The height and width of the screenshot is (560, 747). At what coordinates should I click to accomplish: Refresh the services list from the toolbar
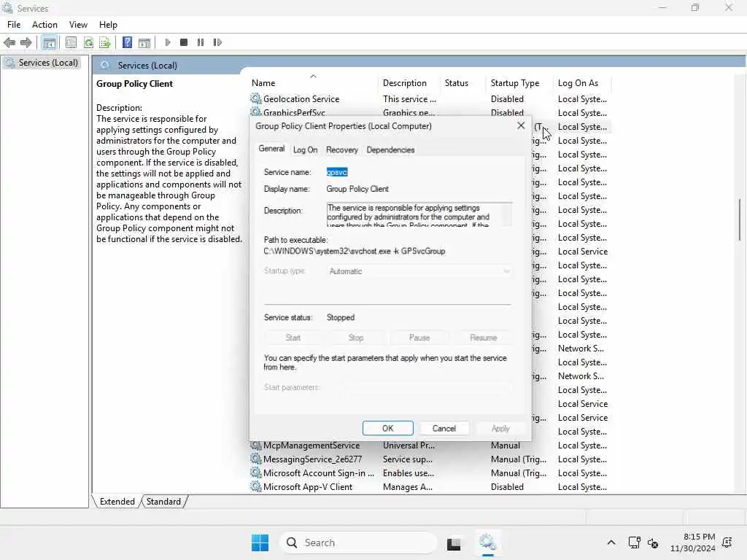coord(88,42)
